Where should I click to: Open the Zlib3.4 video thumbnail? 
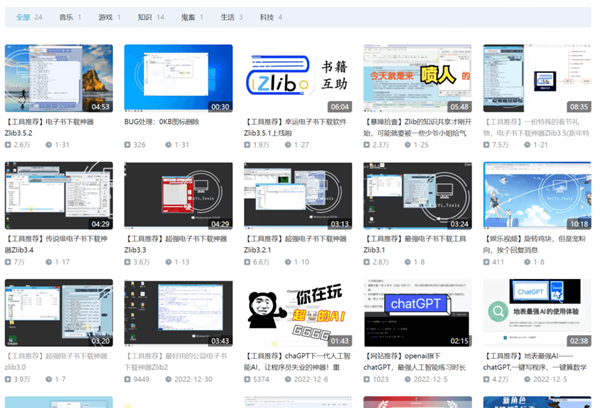(59, 196)
